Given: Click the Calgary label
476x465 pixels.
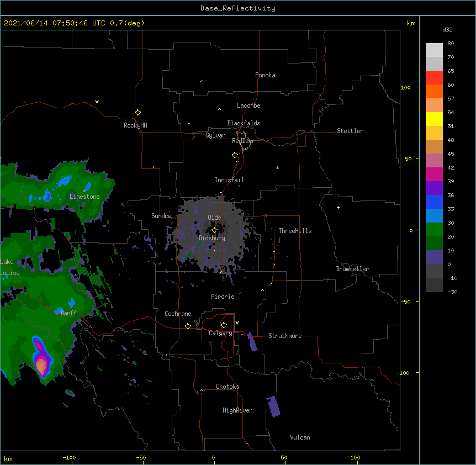Looking at the screenshot, I should (x=220, y=333).
